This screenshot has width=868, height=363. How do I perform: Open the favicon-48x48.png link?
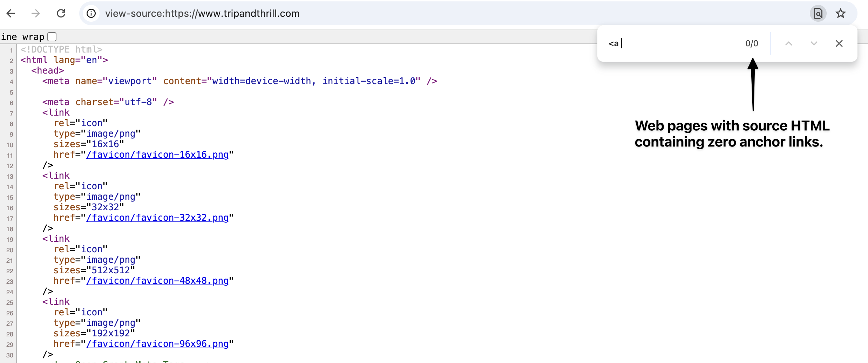tap(157, 281)
